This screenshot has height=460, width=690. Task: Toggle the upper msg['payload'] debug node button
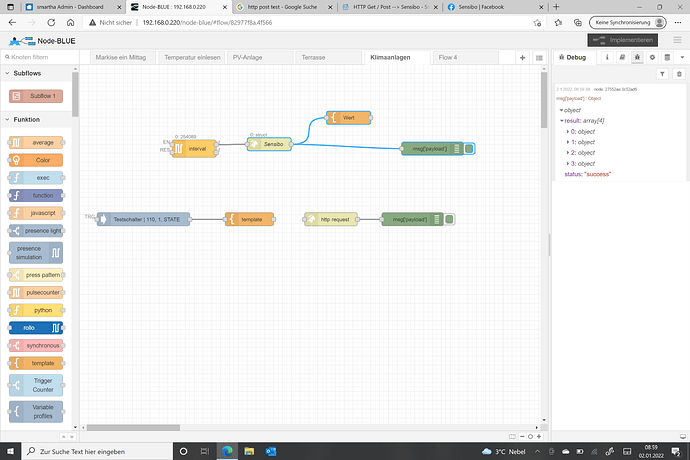[469, 149]
